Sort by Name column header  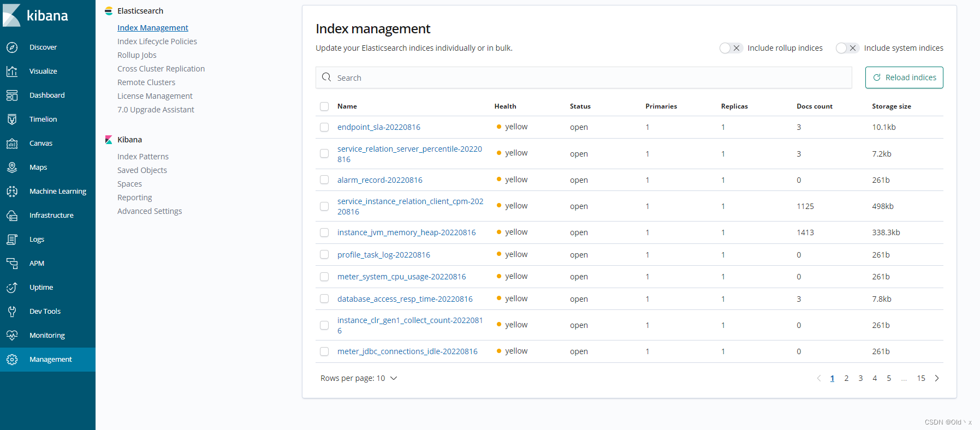[x=347, y=106]
